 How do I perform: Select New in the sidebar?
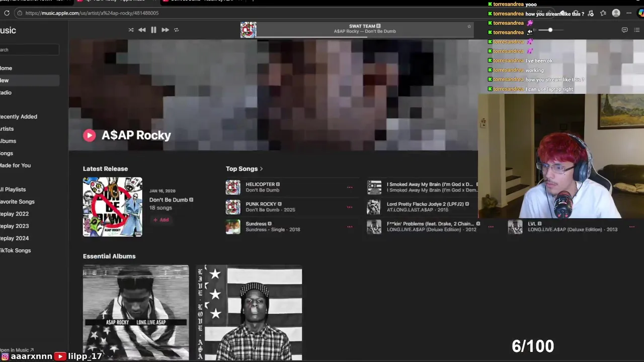point(29,80)
